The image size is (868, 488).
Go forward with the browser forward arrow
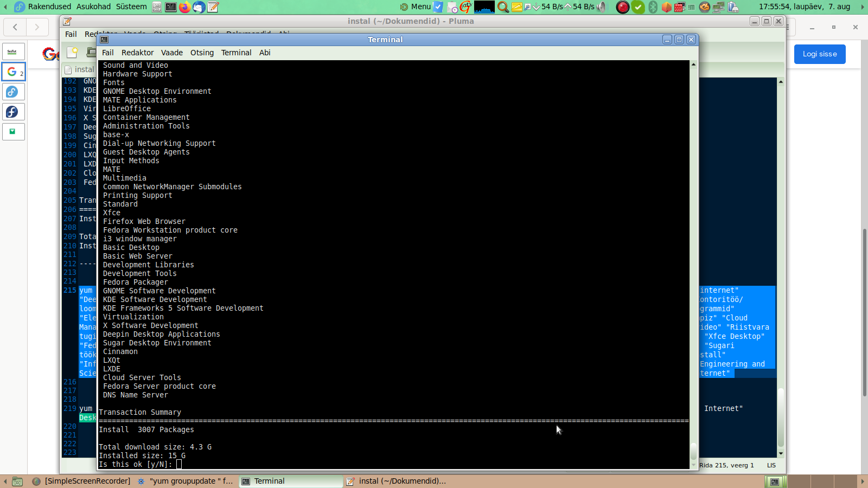[37, 27]
